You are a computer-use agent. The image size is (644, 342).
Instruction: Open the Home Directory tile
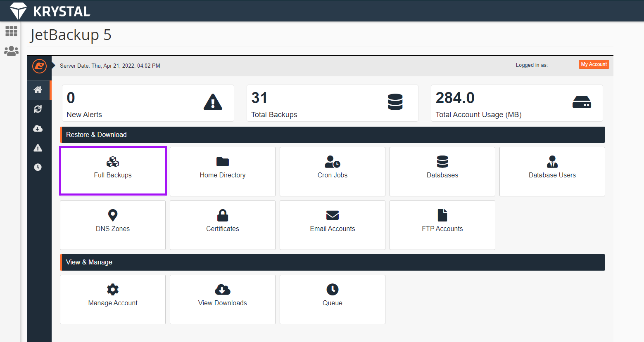(x=223, y=172)
